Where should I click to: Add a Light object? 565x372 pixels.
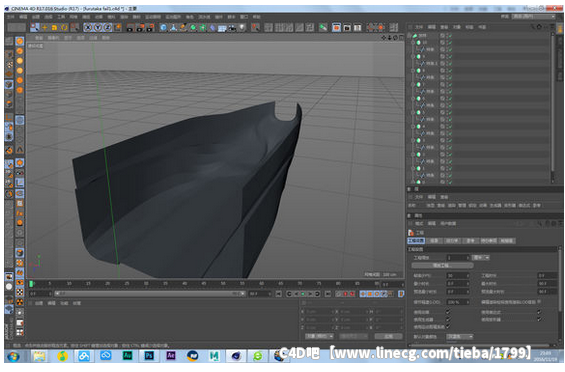click(242, 27)
